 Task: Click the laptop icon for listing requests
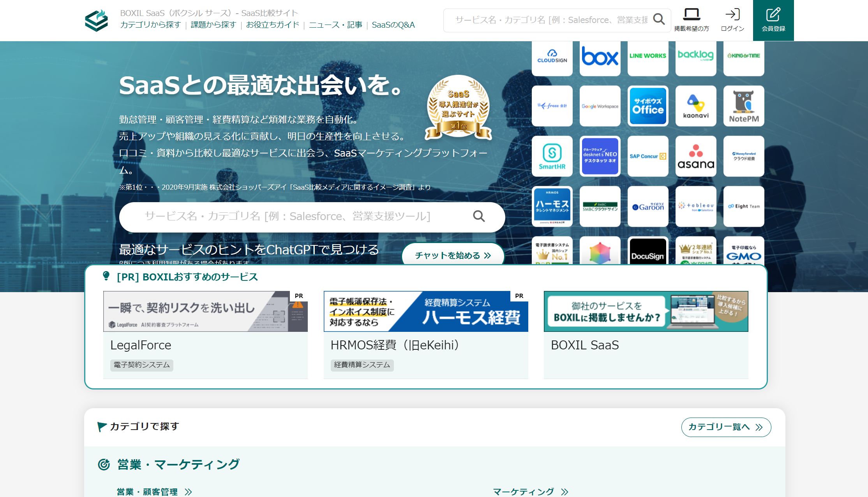point(692,14)
